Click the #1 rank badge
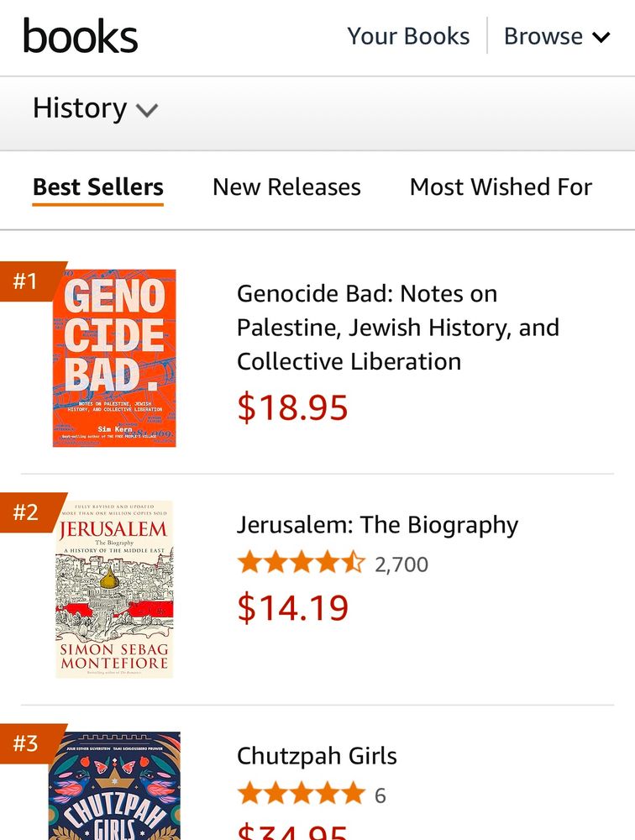This screenshot has height=840, width=635. 27,281
